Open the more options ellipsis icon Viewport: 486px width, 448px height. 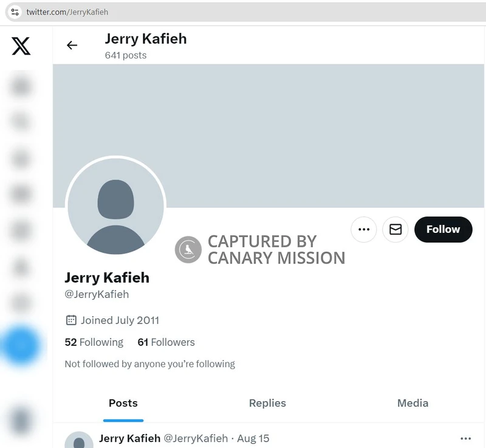(363, 229)
